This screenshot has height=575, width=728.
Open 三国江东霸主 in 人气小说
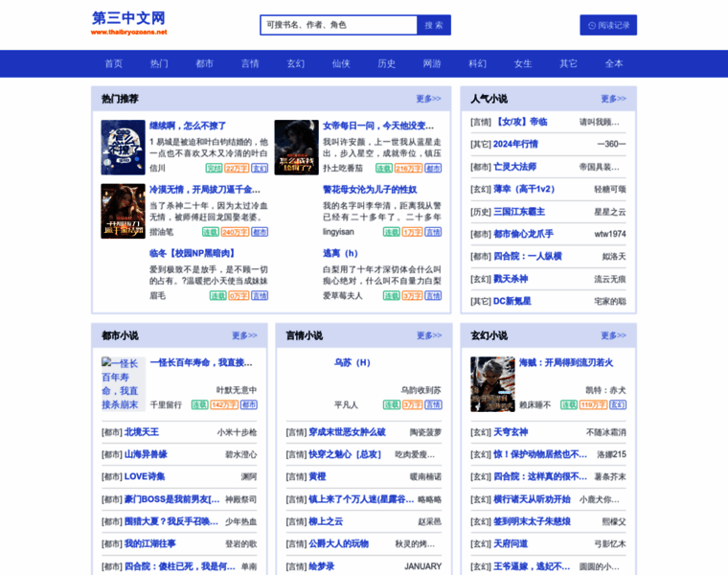(519, 212)
